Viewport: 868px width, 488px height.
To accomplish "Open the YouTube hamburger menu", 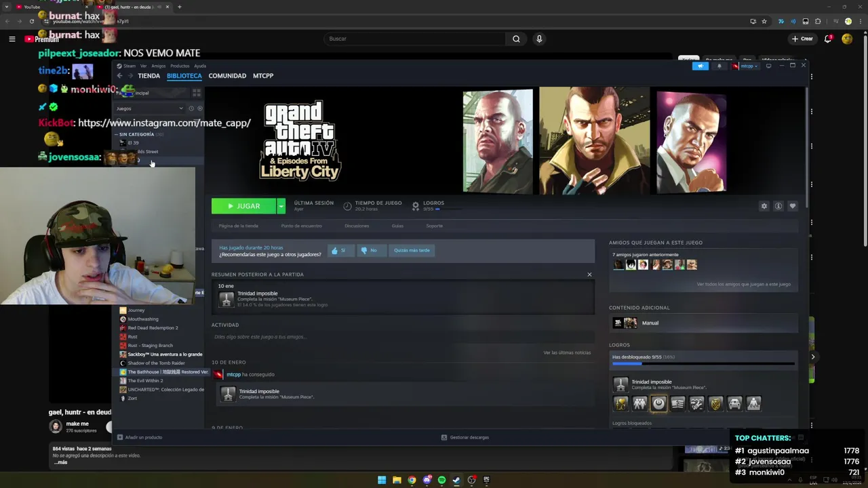I will click(x=12, y=39).
